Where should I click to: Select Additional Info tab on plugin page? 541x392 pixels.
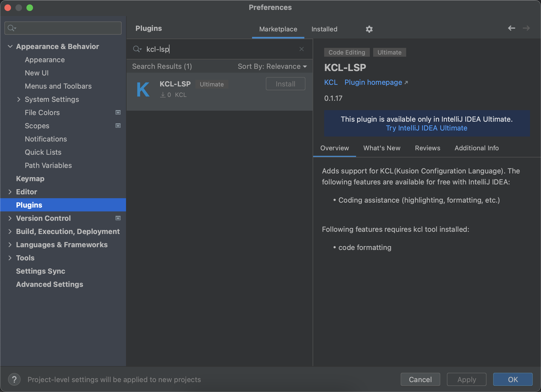[x=476, y=148]
